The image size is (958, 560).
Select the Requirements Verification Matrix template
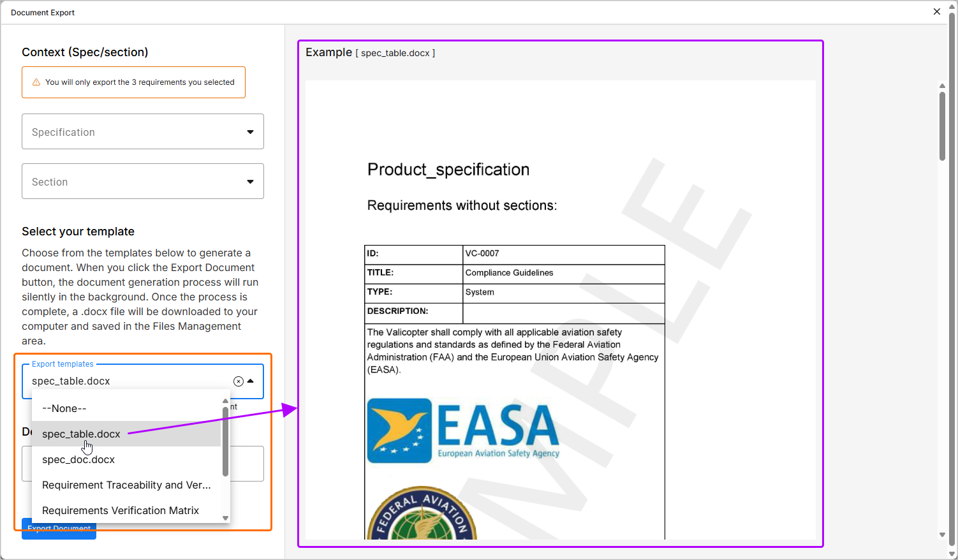tap(126, 510)
